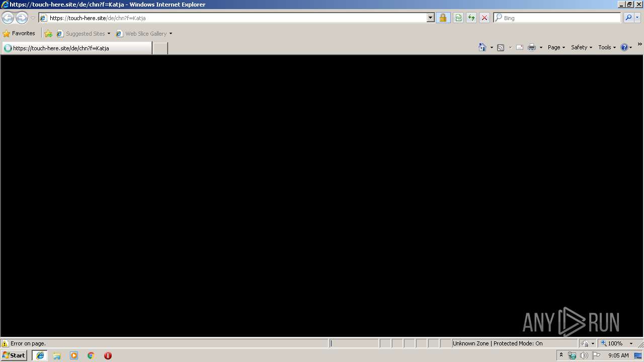Image resolution: width=644 pixels, height=362 pixels.
Task: Click the Refresh page icon
Action: [x=471, y=18]
